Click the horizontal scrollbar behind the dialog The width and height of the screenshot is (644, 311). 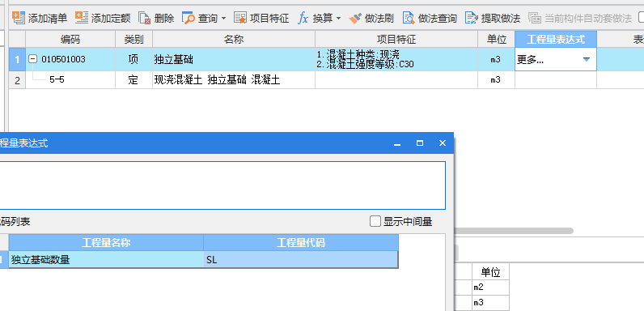click(514, 231)
